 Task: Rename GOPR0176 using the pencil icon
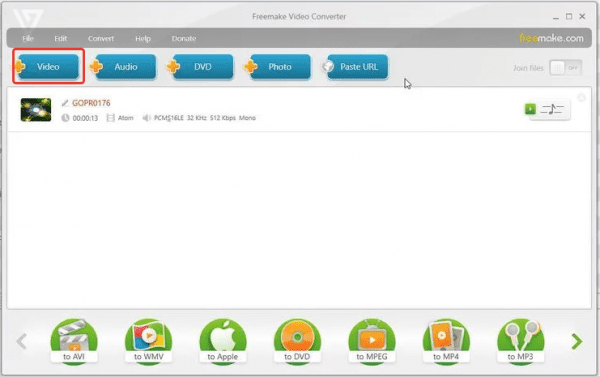(65, 103)
